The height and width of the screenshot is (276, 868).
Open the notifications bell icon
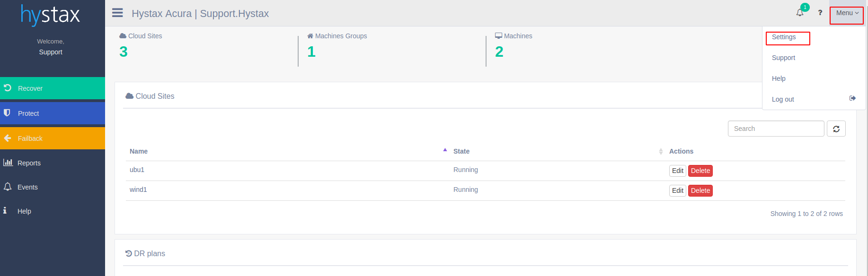[x=800, y=13]
